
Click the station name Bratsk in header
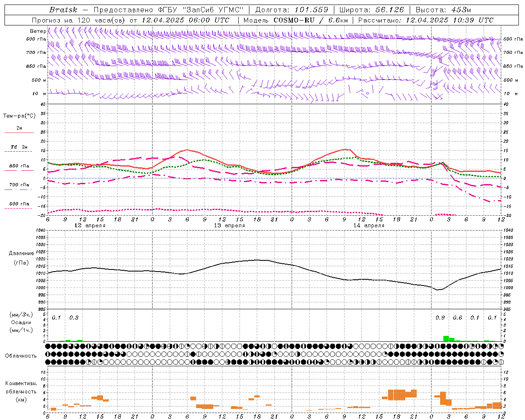(x=63, y=10)
